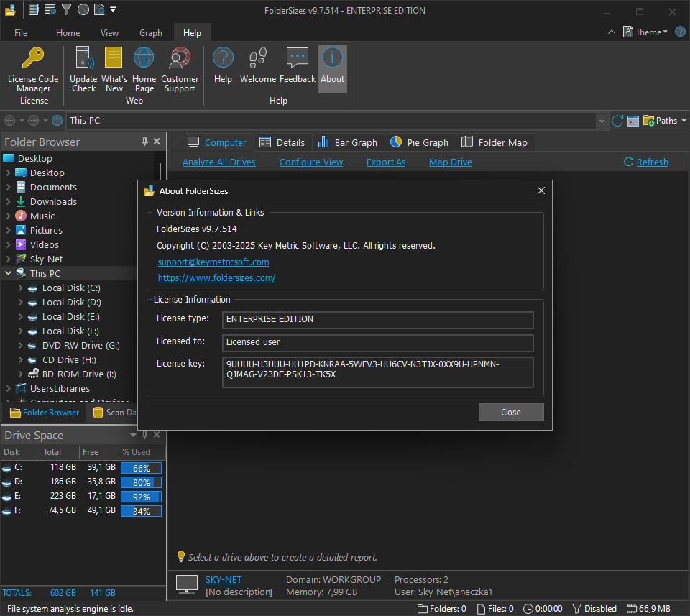690x616 pixels.
Task: Run Update Check from ribbon
Action: pyautogui.click(x=83, y=70)
